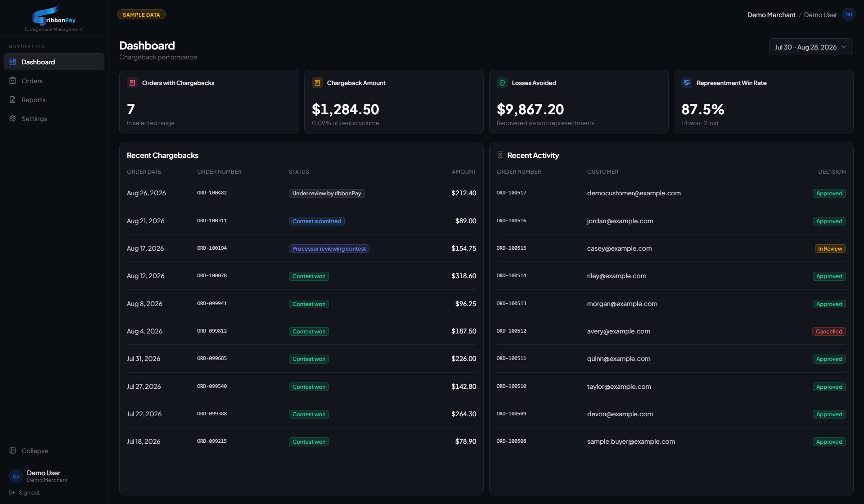Click the Settings gear icon
Screen dimensions: 864x504
coord(13,119)
